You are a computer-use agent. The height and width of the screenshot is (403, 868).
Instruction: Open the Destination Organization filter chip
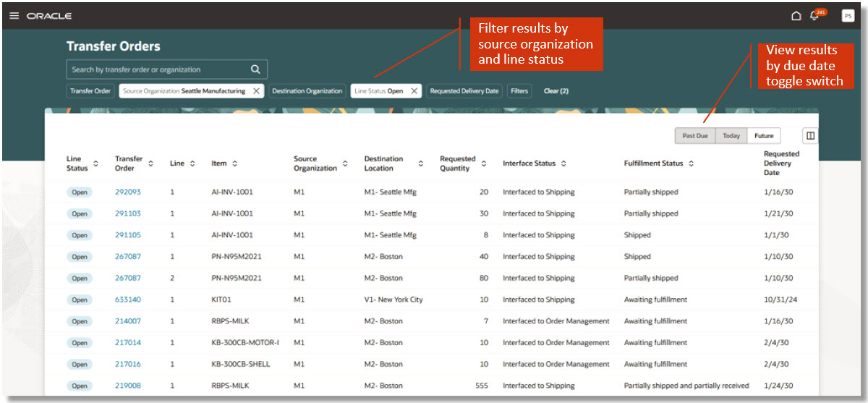(307, 91)
